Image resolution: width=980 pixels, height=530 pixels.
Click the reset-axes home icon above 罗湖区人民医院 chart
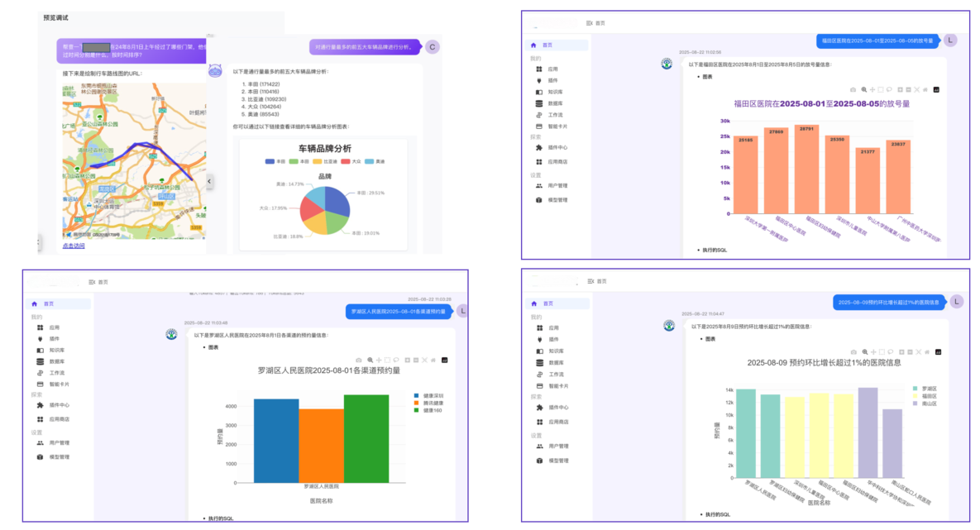(433, 360)
